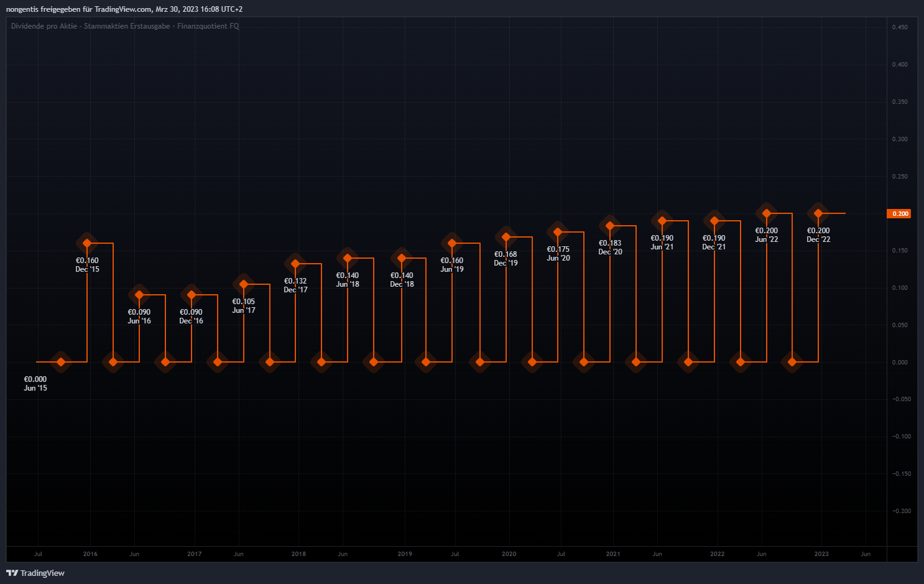Select the Dec '19 €0.168 diamond marker

[506, 237]
